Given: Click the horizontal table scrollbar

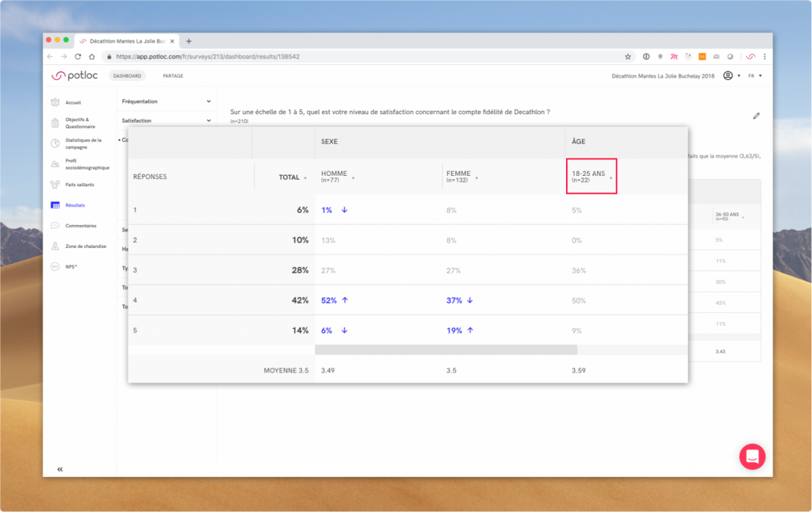Looking at the screenshot, I should (x=446, y=350).
